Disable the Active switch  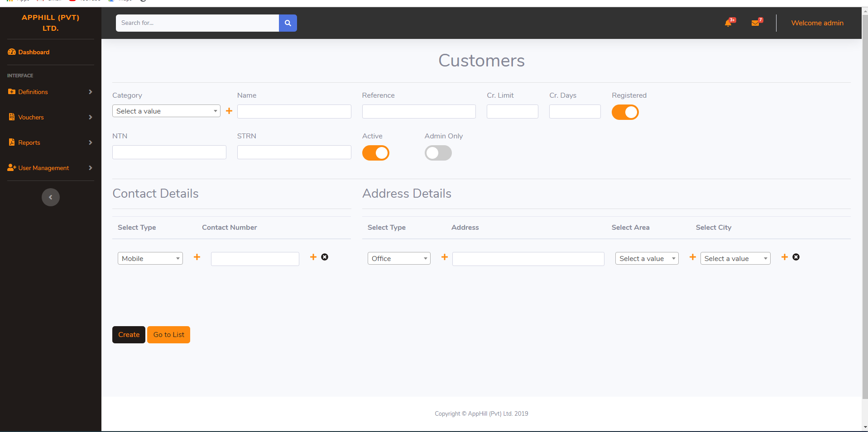(375, 153)
